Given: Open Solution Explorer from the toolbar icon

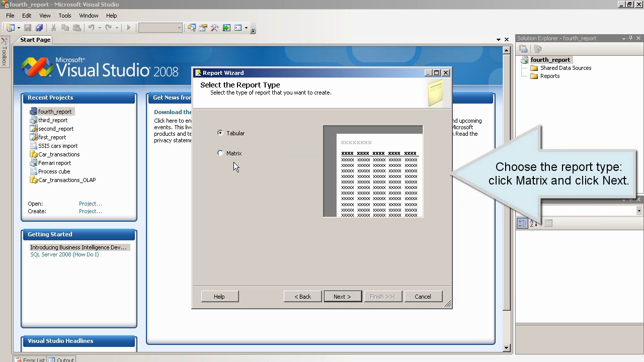Looking at the screenshot, I should click(x=191, y=28).
